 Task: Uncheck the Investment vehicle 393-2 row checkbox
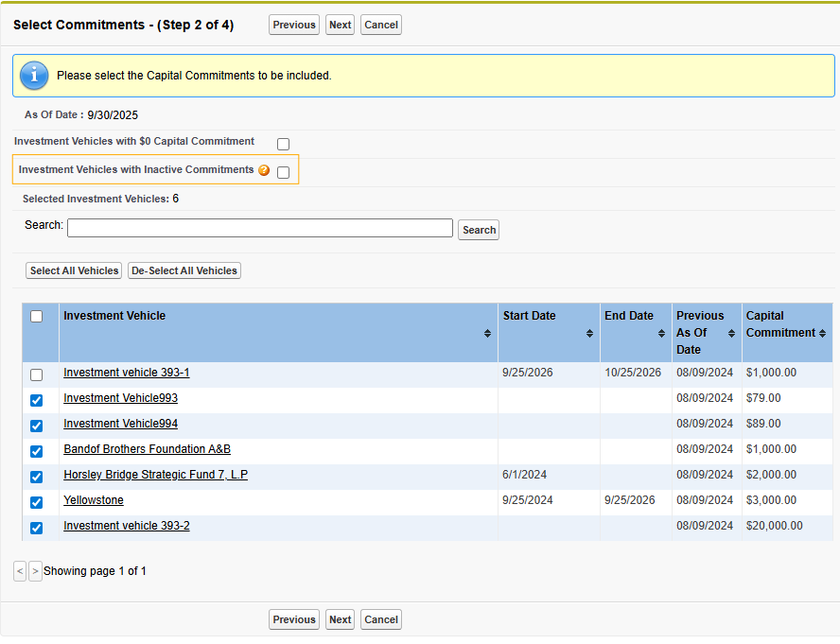click(x=37, y=529)
